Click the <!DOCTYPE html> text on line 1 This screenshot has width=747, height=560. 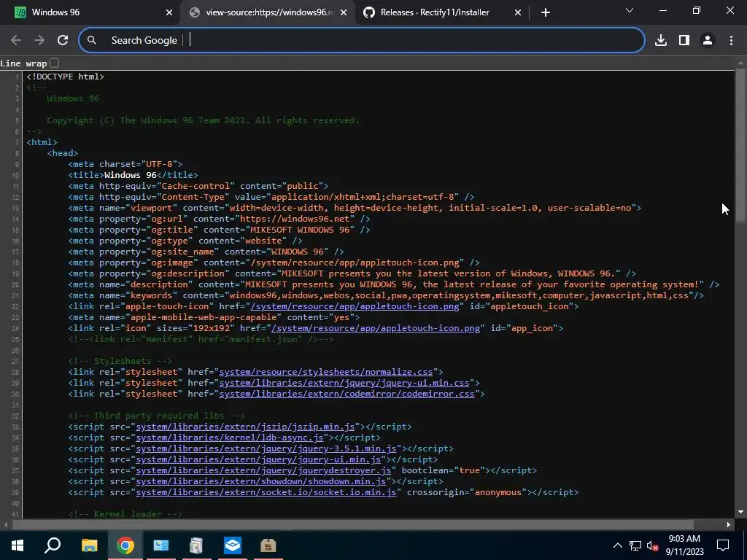pyautogui.click(x=65, y=76)
